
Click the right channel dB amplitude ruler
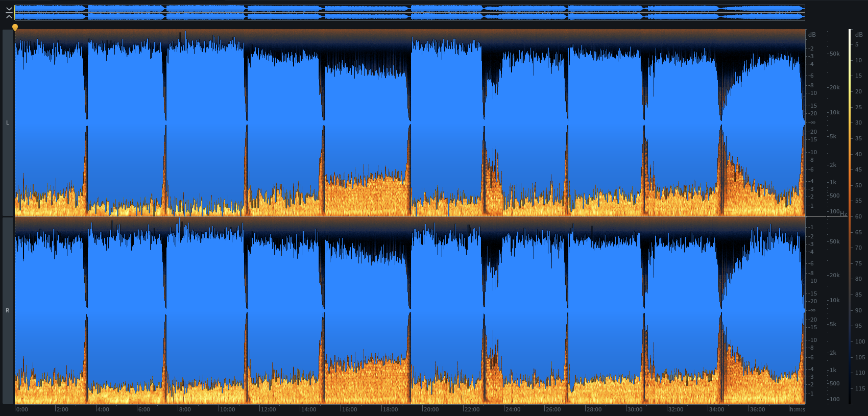pos(812,310)
